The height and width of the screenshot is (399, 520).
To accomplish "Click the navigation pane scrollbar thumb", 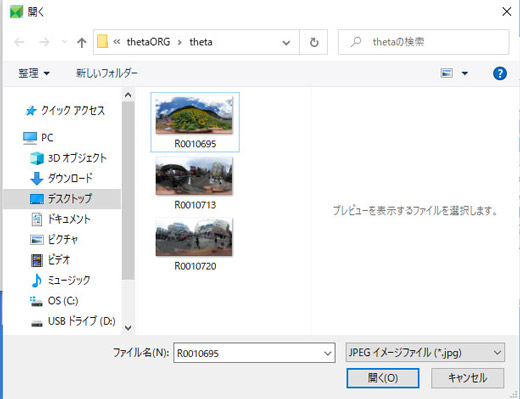I will (x=128, y=191).
